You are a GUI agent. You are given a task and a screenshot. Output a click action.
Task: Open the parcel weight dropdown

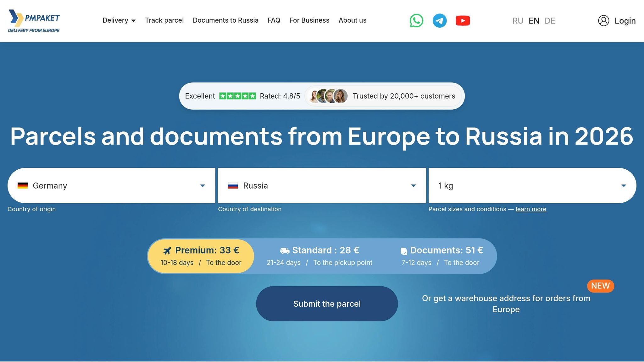tap(532, 185)
